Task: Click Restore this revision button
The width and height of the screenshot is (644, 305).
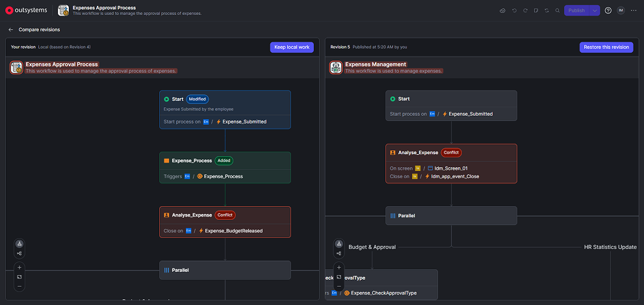Action: coord(606,47)
